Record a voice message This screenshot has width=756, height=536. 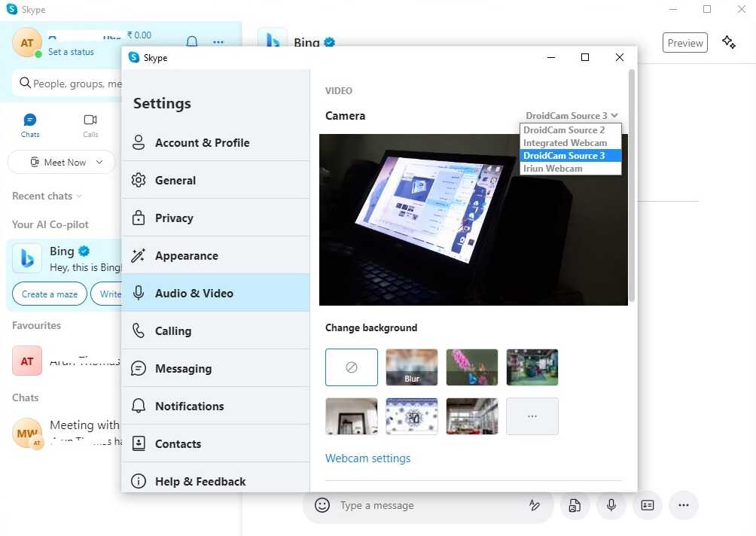click(x=611, y=505)
